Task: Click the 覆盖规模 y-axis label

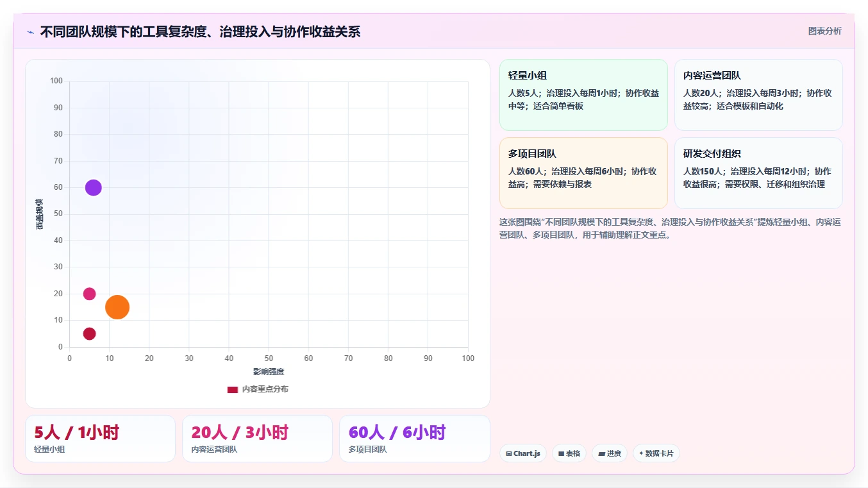Action: click(x=39, y=214)
